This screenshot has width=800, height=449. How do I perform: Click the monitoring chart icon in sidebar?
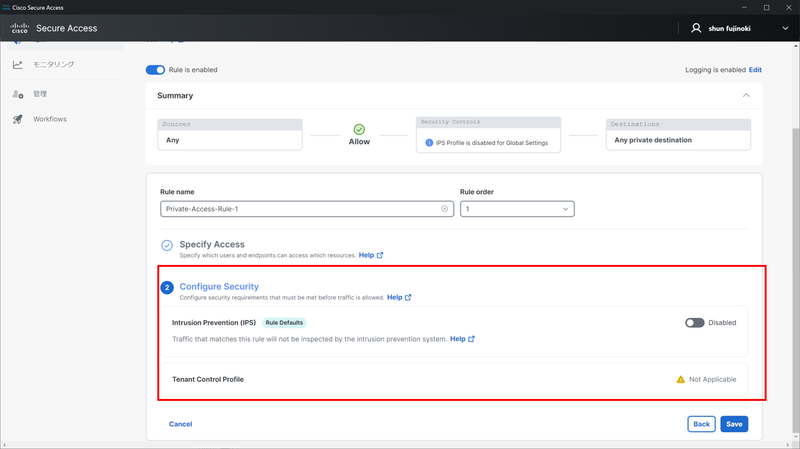click(x=18, y=64)
